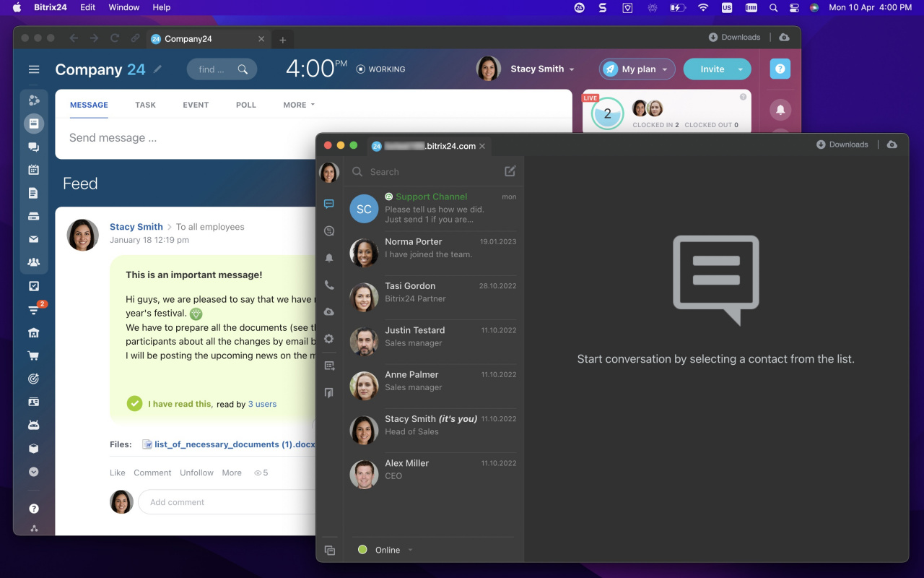Image resolution: width=924 pixels, height=578 pixels.
Task: Click the compose new chat icon
Action: pyautogui.click(x=510, y=171)
